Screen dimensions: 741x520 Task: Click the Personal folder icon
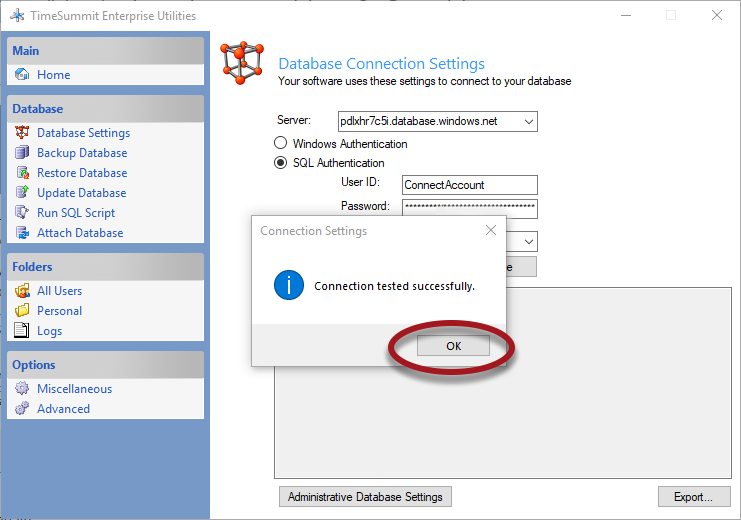(22, 311)
